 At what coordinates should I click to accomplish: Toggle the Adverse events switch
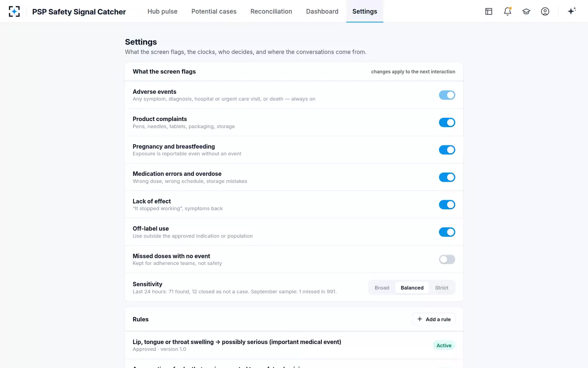(447, 95)
